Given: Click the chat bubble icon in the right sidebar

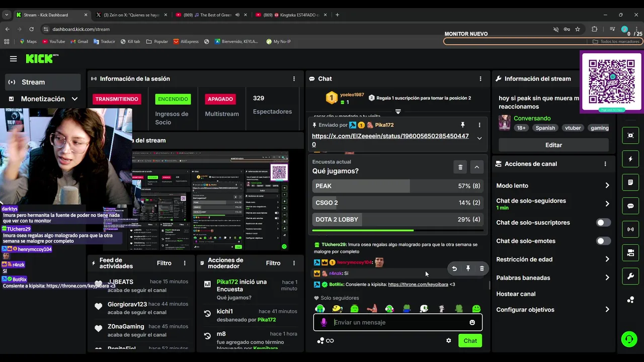Looking at the screenshot, I should [x=630, y=206].
